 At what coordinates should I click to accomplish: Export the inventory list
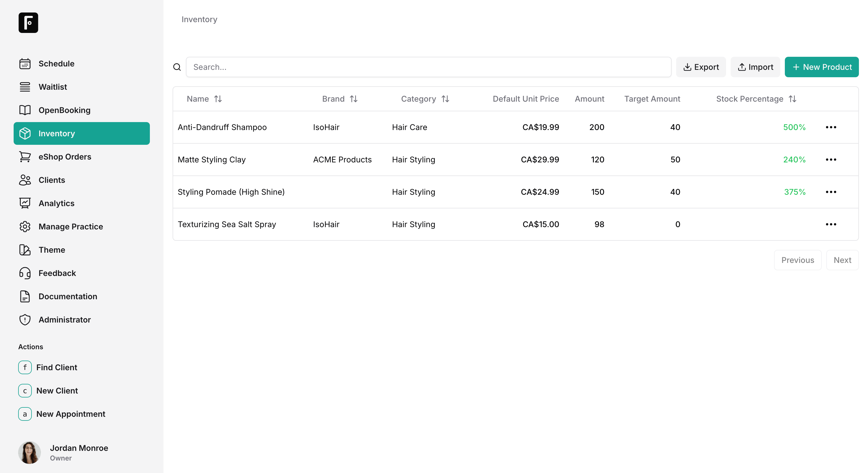tap(701, 67)
